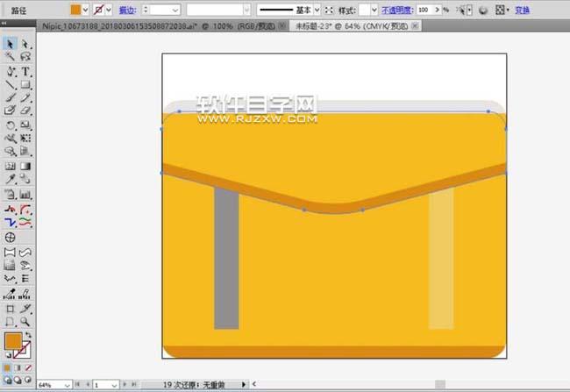Select the Eyedropper tool
The height and width of the screenshot is (392, 570).
tap(10, 179)
